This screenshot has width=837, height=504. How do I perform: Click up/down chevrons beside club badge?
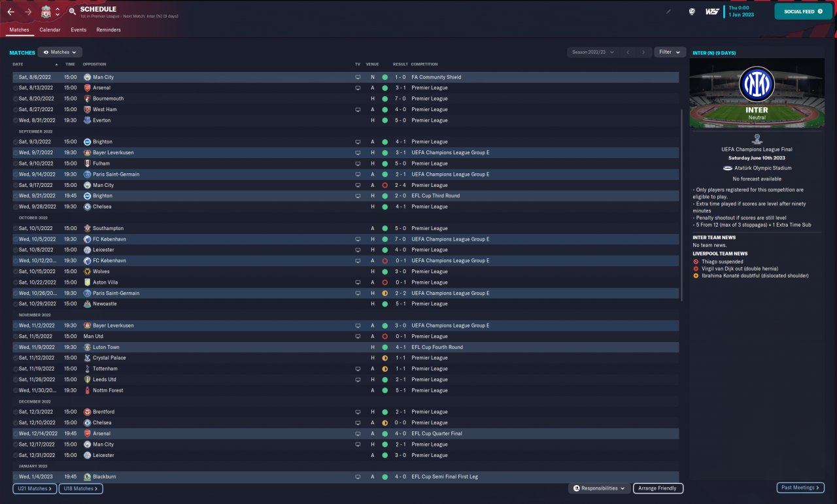pyautogui.click(x=58, y=12)
